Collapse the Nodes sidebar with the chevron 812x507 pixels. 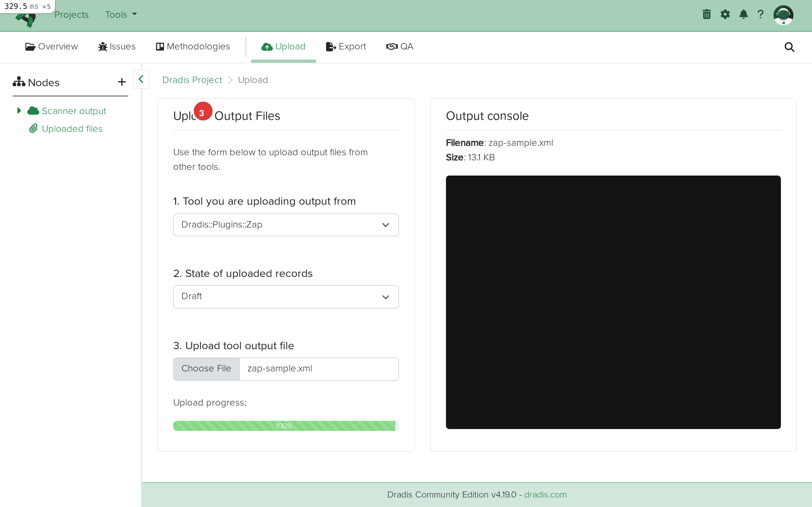(141, 80)
